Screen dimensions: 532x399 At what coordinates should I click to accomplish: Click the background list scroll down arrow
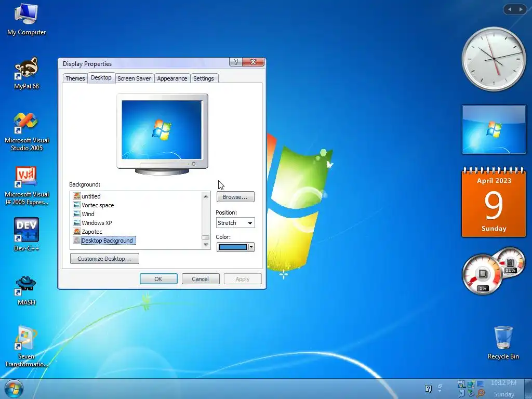(206, 245)
